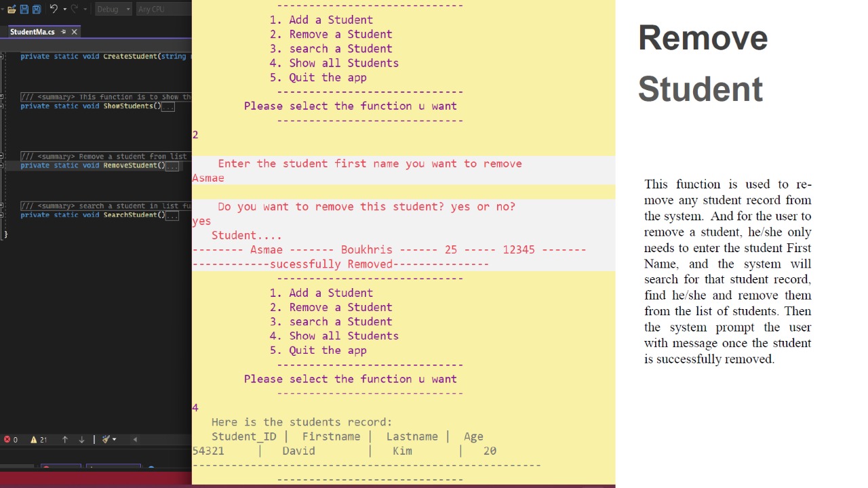Close the StudentMa.cs tab

(x=75, y=32)
